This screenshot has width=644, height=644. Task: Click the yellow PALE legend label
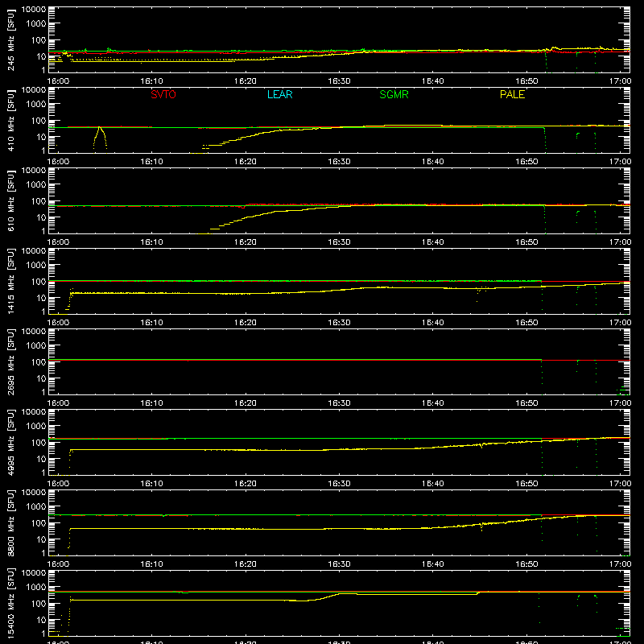[512, 94]
